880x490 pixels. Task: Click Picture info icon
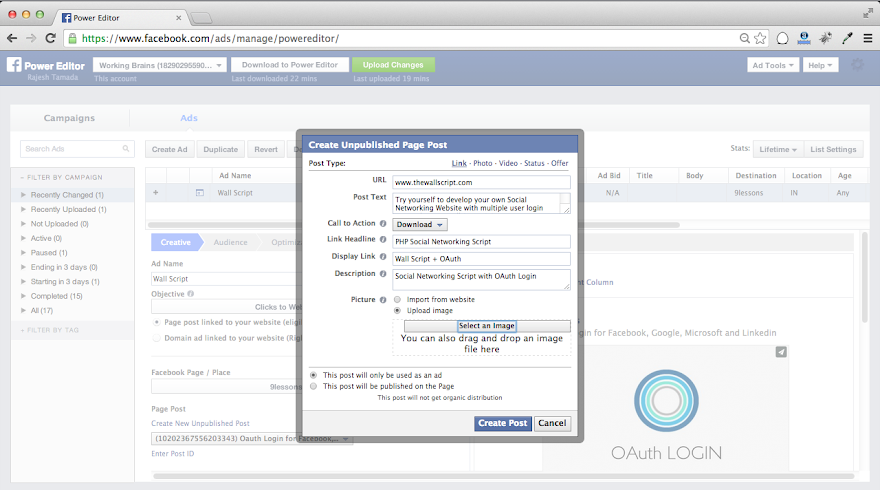click(383, 300)
